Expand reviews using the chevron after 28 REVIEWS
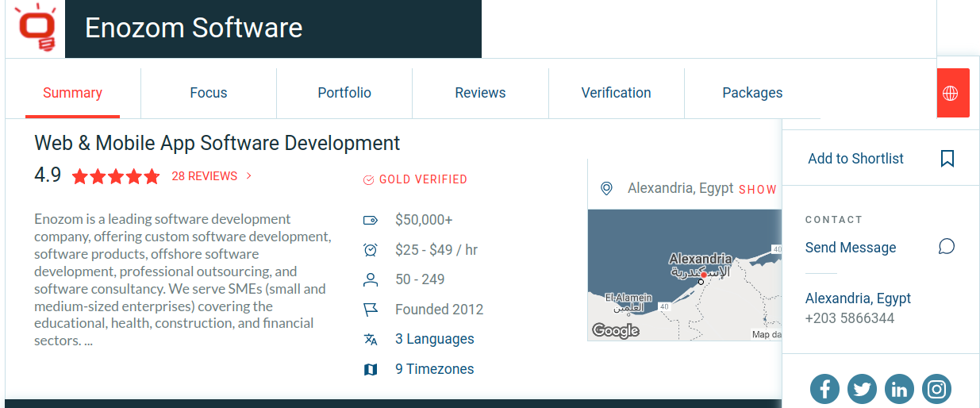The height and width of the screenshot is (408, 980). pos(249,176)
